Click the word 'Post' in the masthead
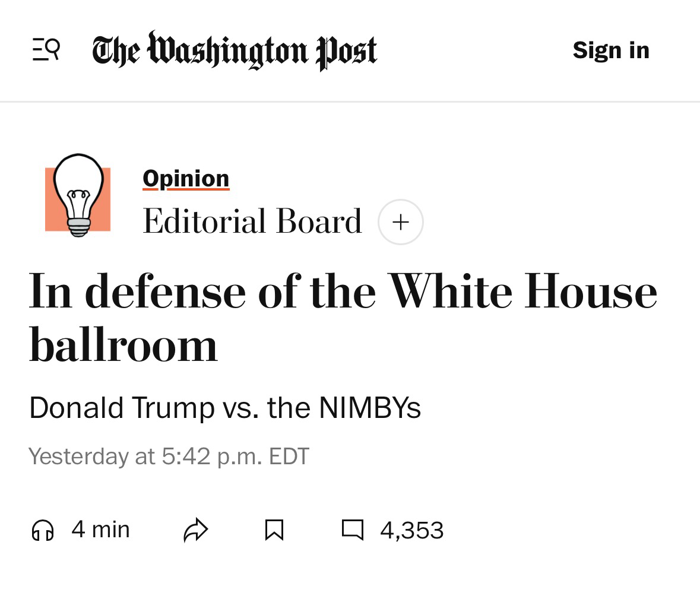The image size is (700, 599). click(x=346, y=50)
